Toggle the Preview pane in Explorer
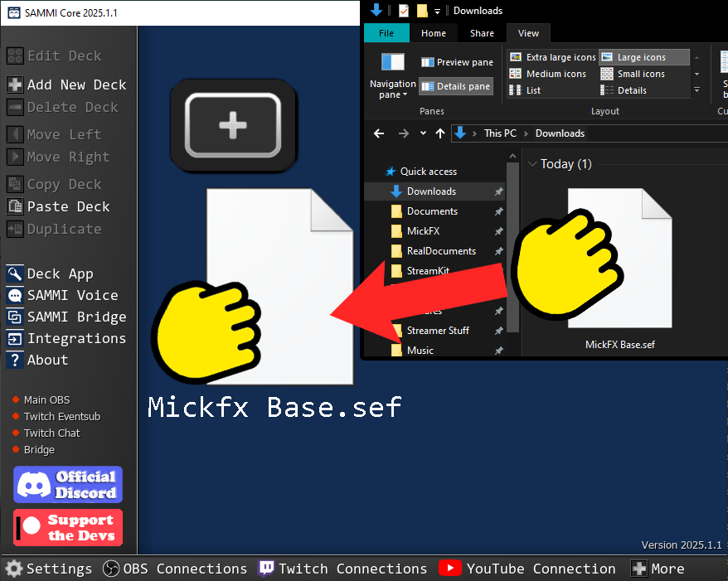This screenshot has width=728, height=581. coord(457,62)
